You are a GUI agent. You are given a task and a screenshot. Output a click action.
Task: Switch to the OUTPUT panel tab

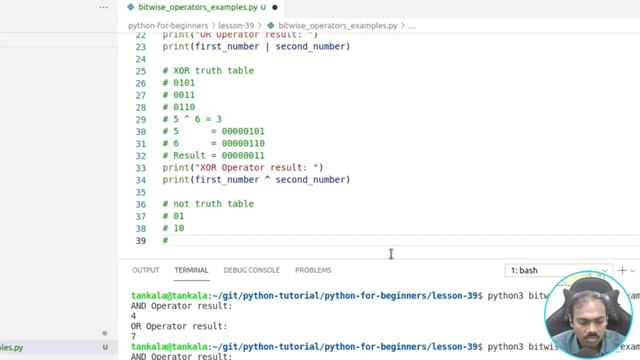(145, 270)
